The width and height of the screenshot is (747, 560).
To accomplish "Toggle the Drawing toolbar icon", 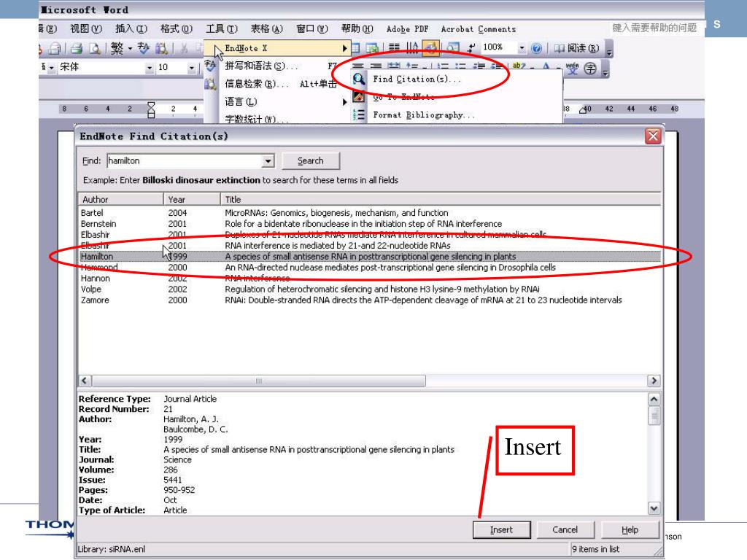I will (430, 47).
